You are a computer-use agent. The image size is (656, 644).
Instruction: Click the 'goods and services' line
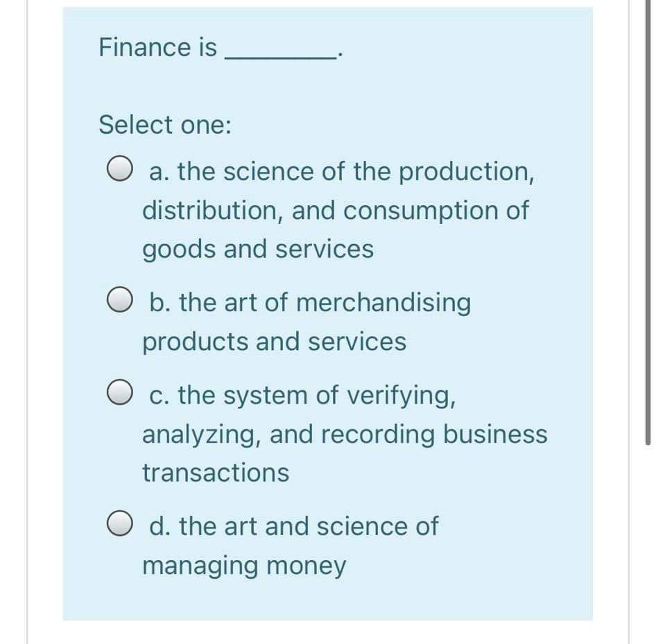258,250
